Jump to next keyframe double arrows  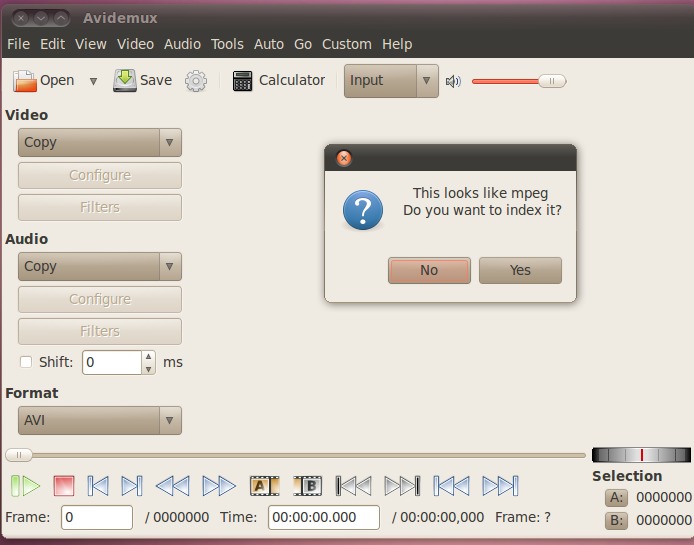click(x=219, y=486)
